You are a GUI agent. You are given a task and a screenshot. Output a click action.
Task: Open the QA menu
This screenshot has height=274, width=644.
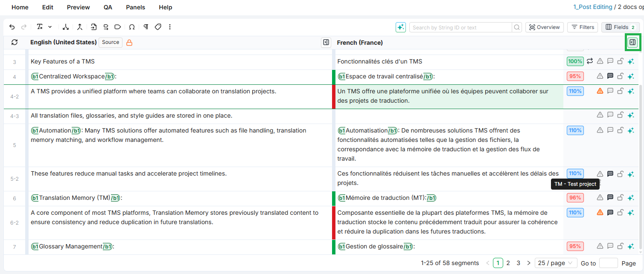[x=108, y=7]
